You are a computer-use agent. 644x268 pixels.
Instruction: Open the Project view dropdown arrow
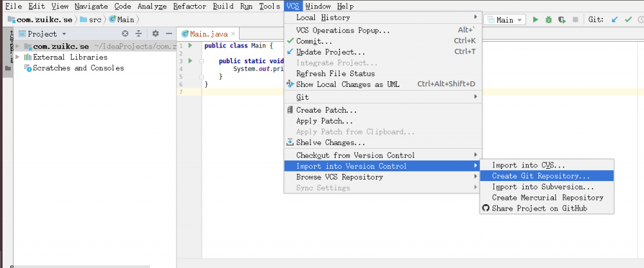(64, 34)
